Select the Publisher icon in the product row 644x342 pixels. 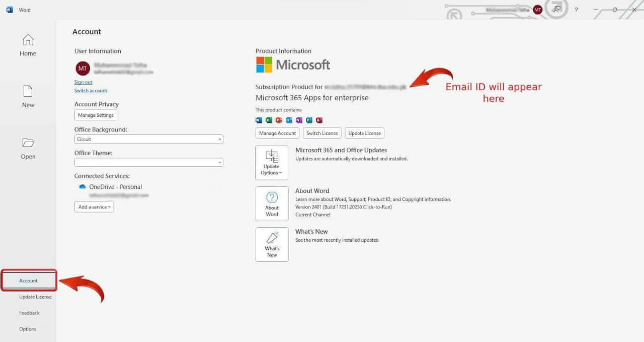pyautogui.click(x=308, y=120)
